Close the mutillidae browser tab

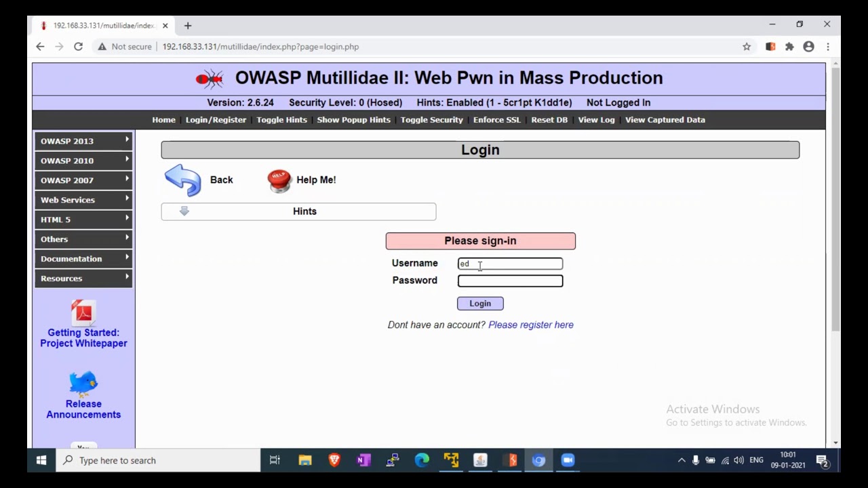pyautogui.click(x=165, y=26)
